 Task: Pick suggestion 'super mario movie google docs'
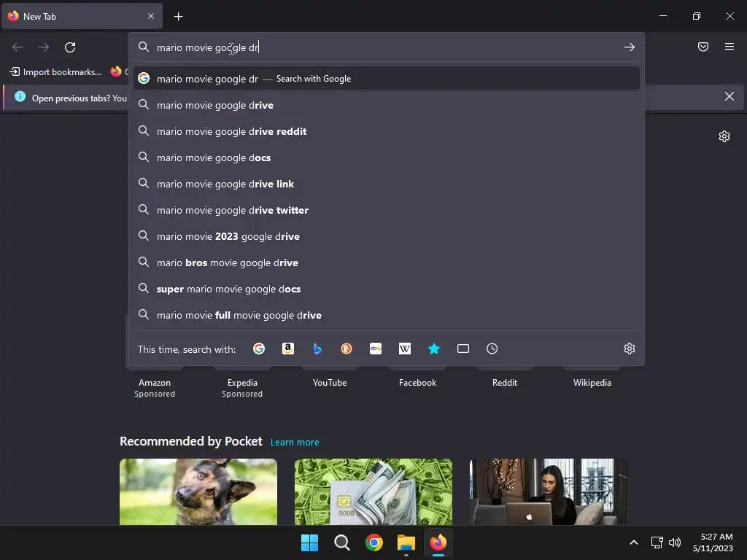coord(387,289)
